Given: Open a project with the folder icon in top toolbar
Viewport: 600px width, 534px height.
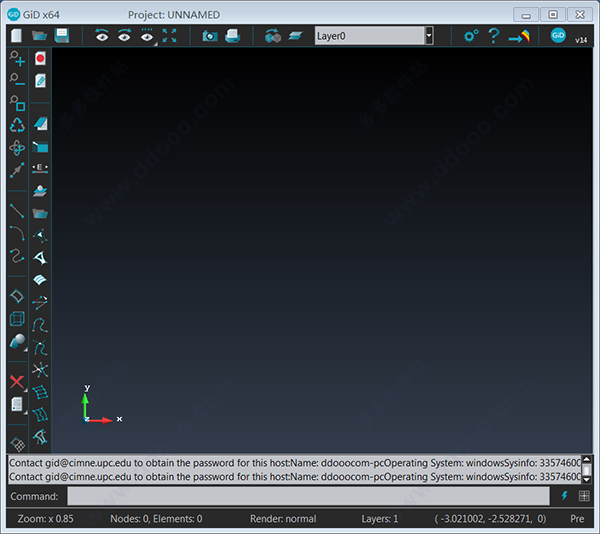Looking at the screenshot, I should point(39,36).
